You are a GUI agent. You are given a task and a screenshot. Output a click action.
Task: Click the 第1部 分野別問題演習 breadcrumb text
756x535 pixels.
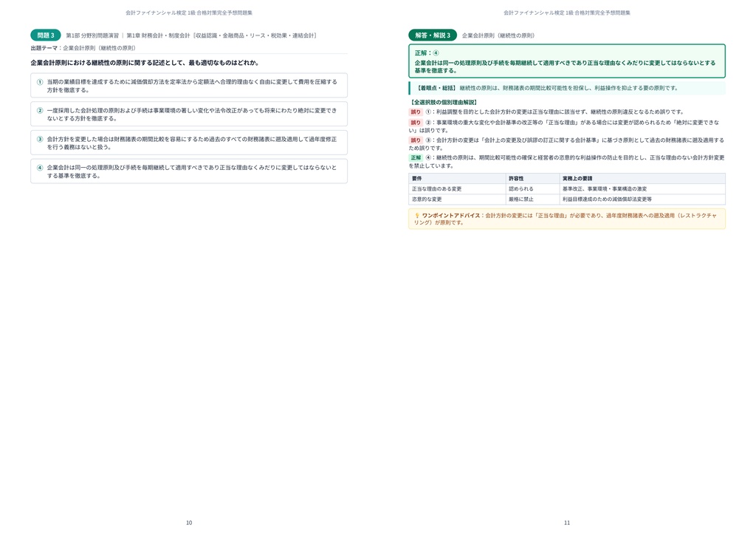coord(92,35)
